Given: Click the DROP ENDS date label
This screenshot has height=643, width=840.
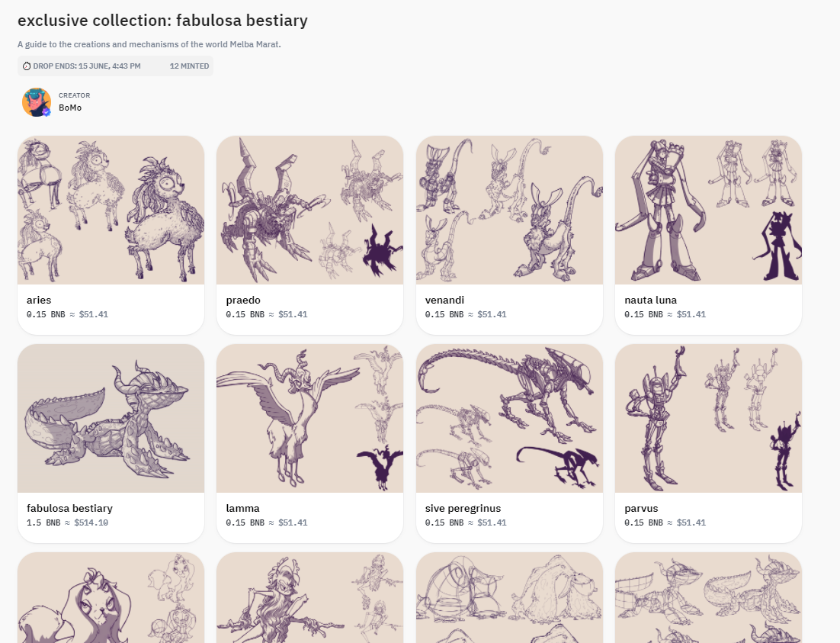Looking at the screenshot, I should pos(87,66).
